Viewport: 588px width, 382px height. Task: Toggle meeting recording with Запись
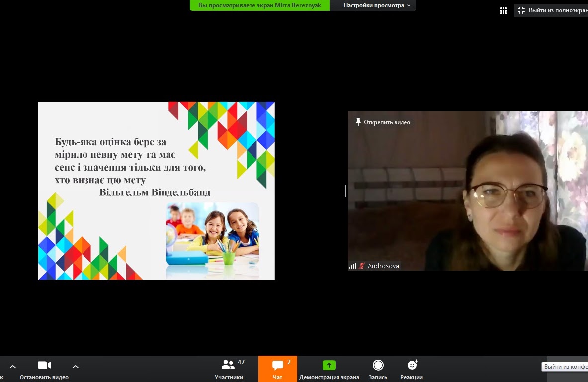(378, 369)
